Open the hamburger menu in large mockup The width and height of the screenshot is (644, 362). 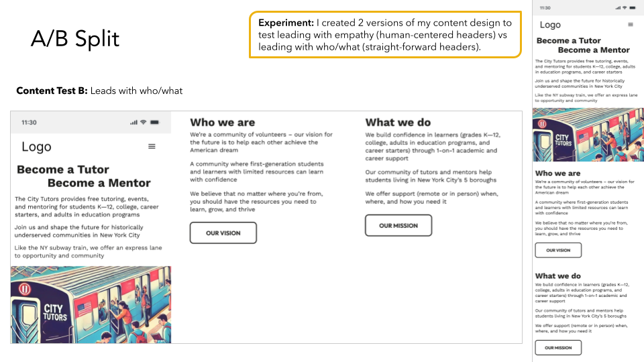click(152, 147)
